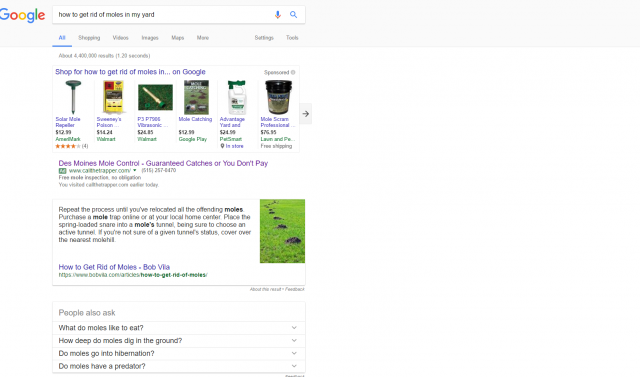This screenshot has height=377, width=640.
Task: Click the ad phone number (515) 257-8470
Action: [159, 171]
